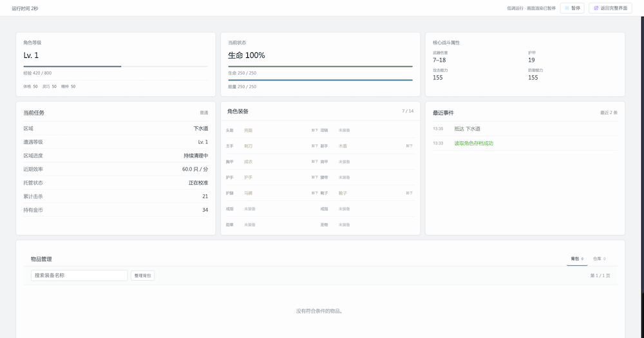
Task: Click the 60.0 只 / 分 efficiency value
Action: tap(195, 169)
